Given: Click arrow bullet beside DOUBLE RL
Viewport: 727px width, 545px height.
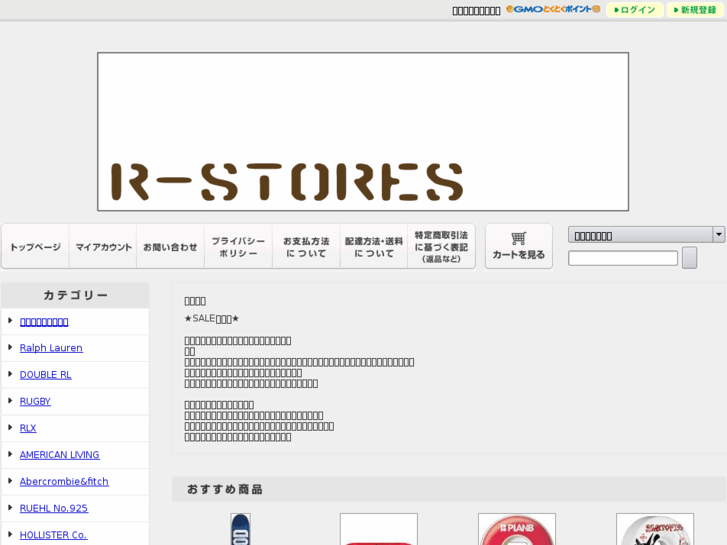Looking at the screenshot, I should click(10, 374).
